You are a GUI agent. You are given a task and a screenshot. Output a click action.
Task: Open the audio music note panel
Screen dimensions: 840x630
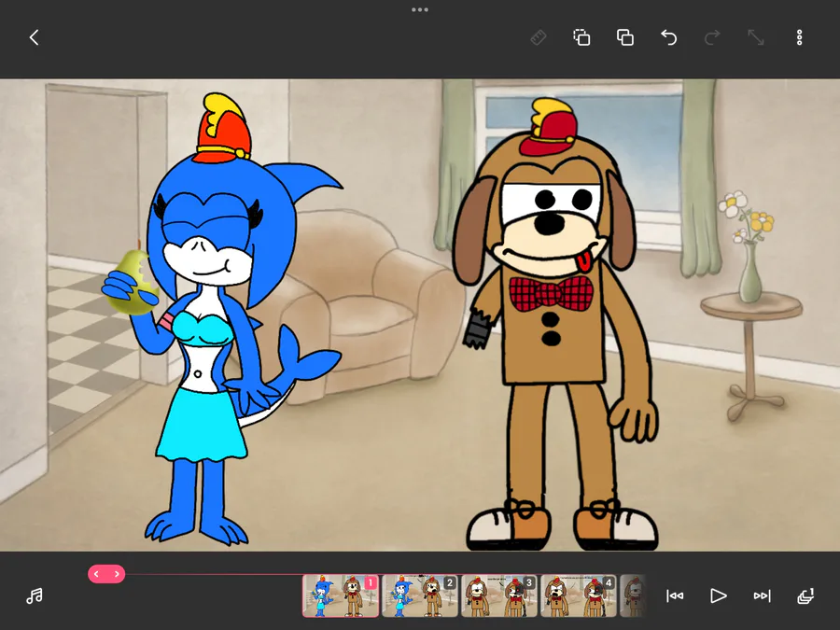pos(35,595)
